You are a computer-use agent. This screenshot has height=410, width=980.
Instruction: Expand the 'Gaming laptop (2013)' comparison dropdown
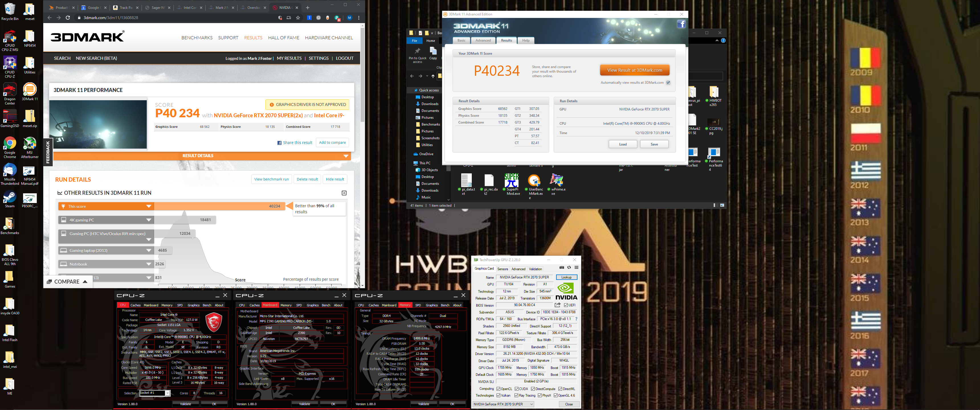pos(149,250)
